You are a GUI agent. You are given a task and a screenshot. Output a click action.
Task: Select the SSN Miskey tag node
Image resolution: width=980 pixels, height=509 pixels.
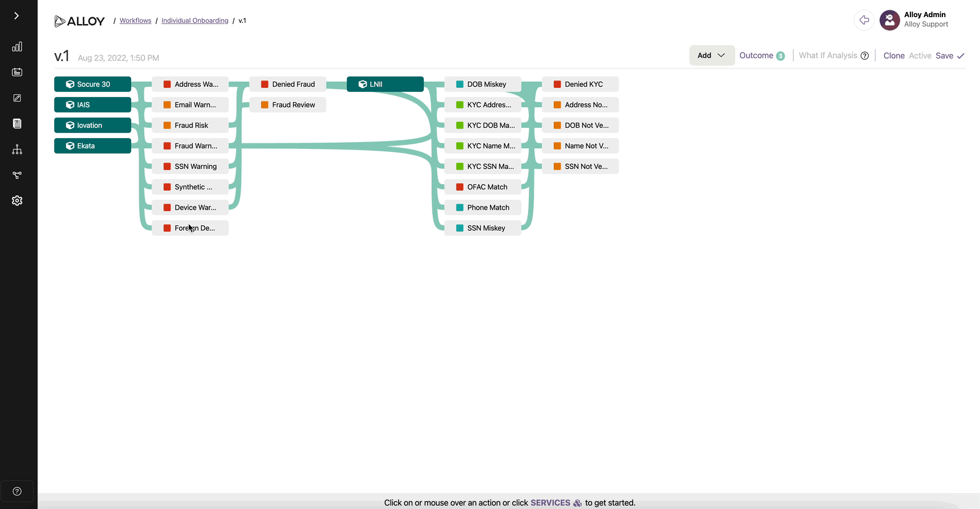(x=483, y=228)
